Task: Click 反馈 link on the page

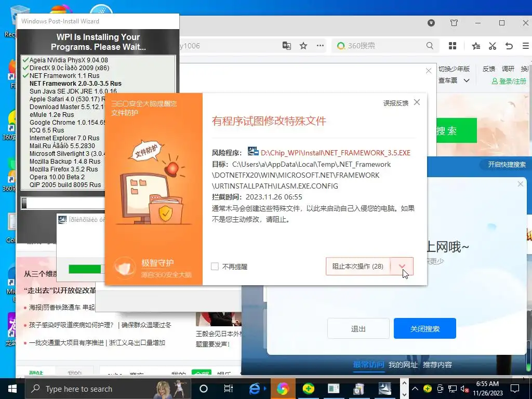Action: (x=489, y=69)
